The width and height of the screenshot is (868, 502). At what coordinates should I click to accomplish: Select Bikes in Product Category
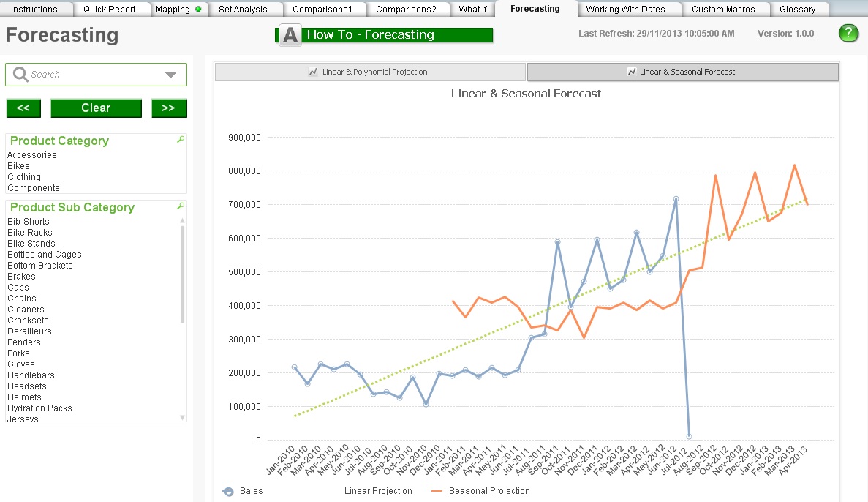click(18, 165)
